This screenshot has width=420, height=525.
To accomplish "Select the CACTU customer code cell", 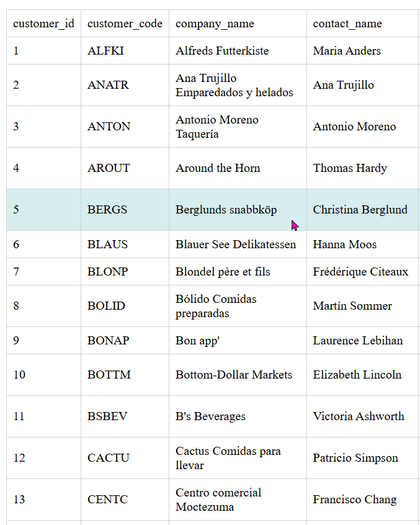I will click(x=109, y=458).
